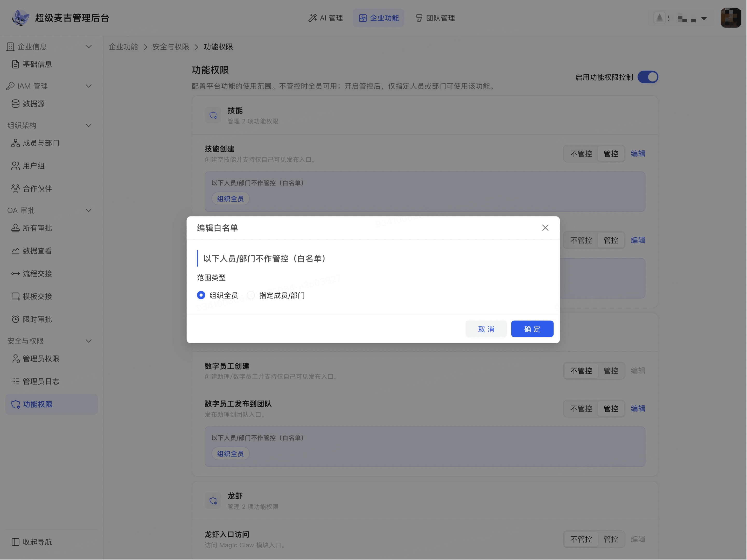Click the 合作伙伴 partners icon
Viewport: 747px width, 560px height.
click(15, 188)
